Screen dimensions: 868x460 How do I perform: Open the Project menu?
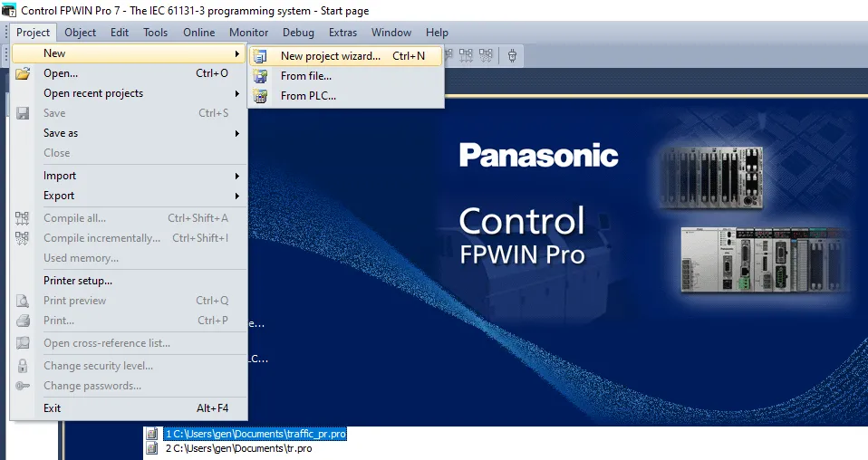pyautogui.click(x=34, y=32)
